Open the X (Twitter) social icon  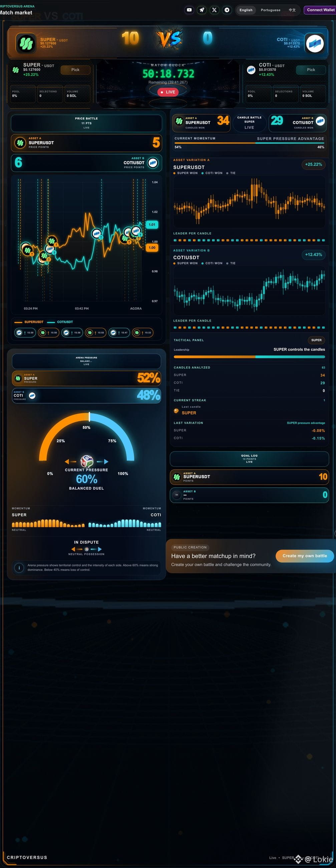[214, 10]
